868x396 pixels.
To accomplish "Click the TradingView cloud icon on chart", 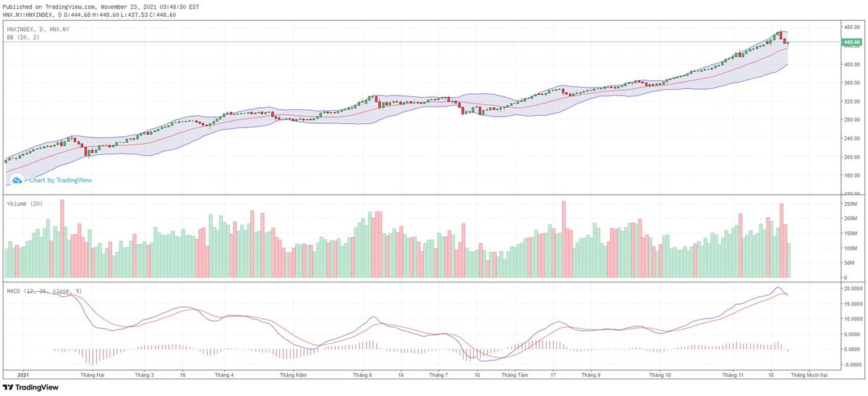I will pos(17,180).
